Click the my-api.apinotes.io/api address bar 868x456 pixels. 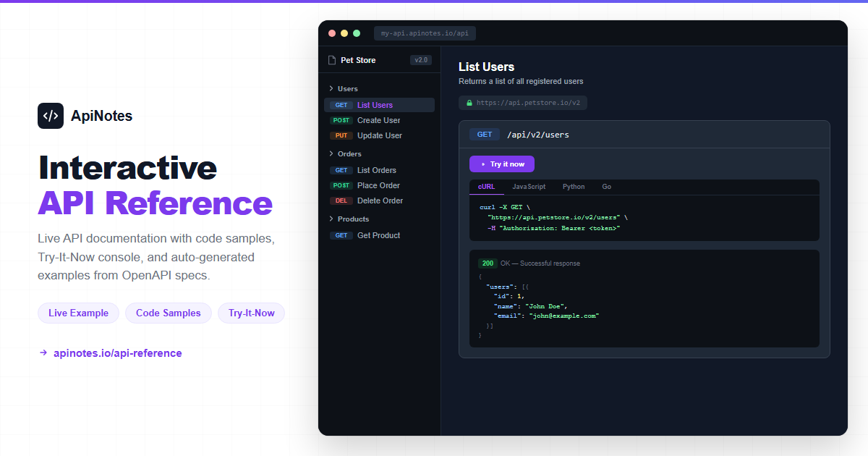pos(425,33)
